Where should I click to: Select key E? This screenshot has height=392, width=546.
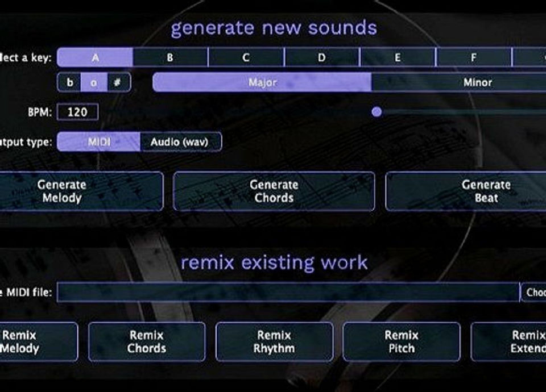(x=398, y=57)
